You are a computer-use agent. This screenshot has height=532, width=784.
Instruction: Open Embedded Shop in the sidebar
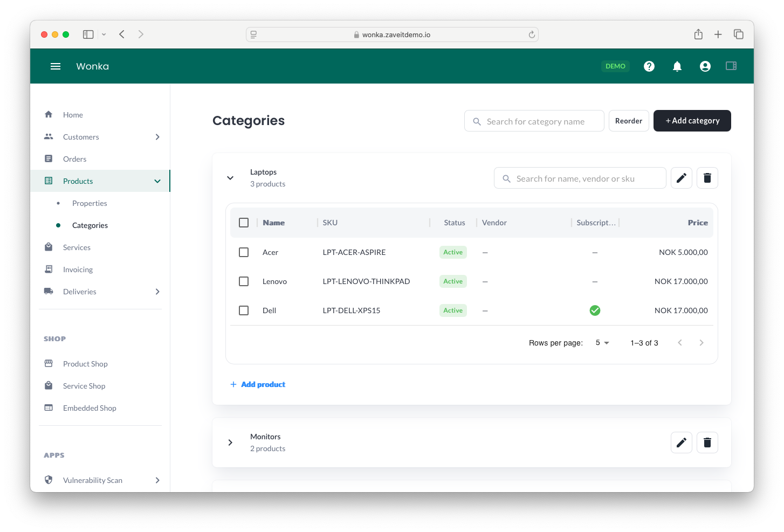tap(100, 408)
